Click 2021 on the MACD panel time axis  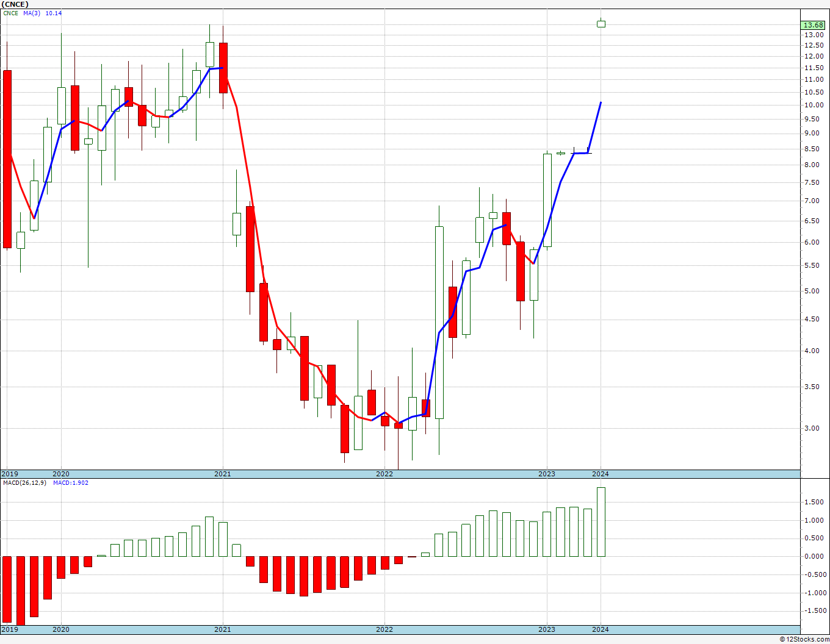(223, 629)
